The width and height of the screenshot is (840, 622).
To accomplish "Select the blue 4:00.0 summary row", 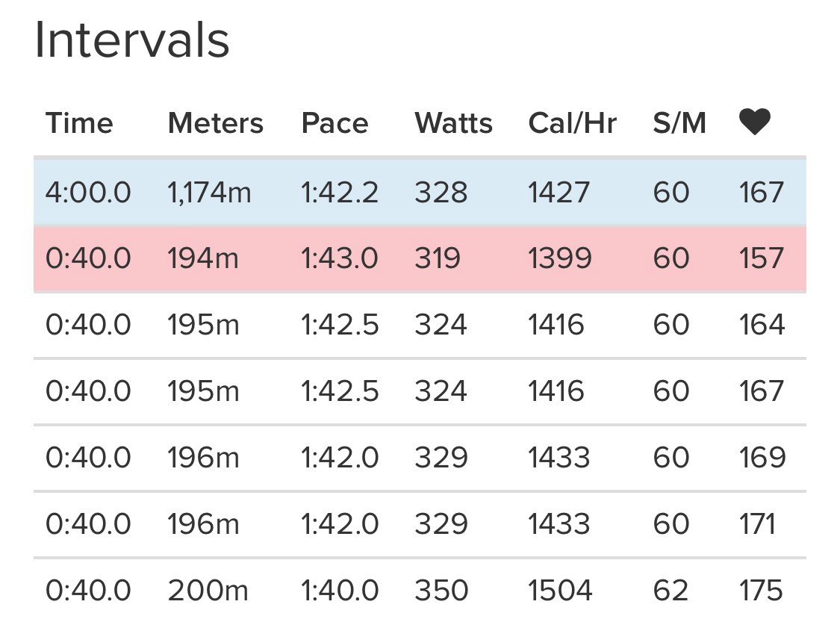I will (x=420, y=193).
